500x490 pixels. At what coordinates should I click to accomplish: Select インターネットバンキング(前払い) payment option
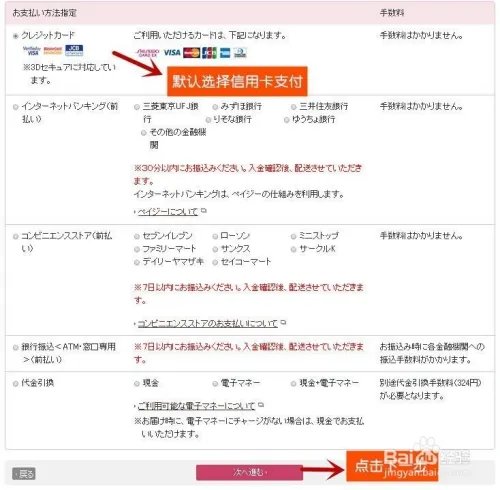15,107
